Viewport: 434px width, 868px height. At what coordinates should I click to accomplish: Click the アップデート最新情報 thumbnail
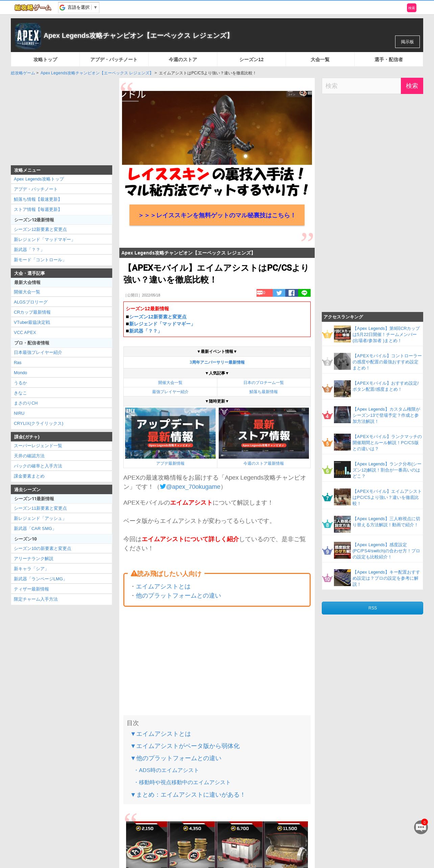point(170,433)
